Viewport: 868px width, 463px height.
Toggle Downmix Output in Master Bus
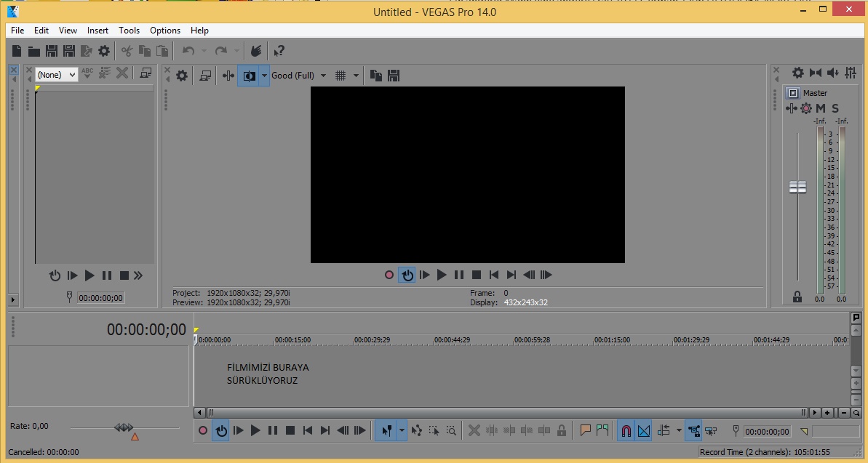816,73
